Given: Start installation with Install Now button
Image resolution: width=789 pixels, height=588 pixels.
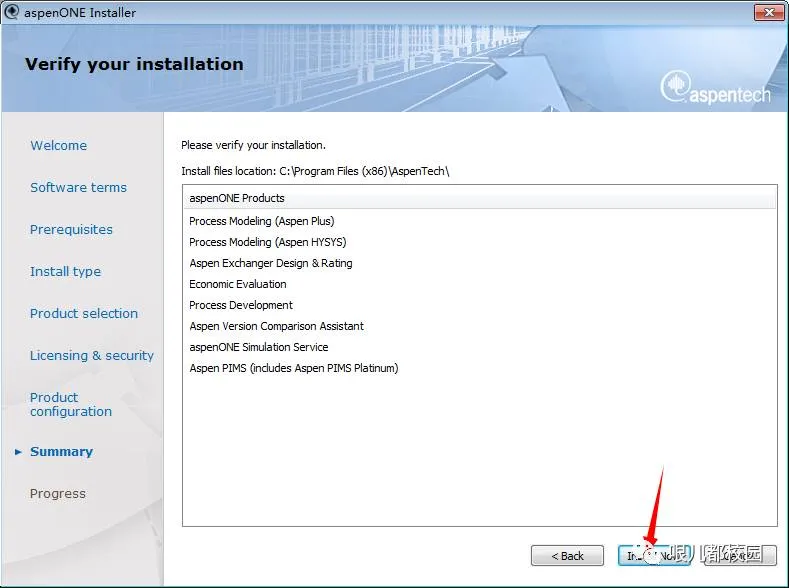Looking at the screenshot, I should click(654, 556).
